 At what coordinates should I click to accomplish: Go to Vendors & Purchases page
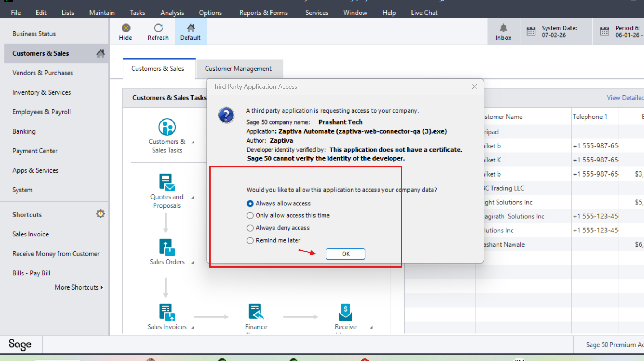(43, 73)
